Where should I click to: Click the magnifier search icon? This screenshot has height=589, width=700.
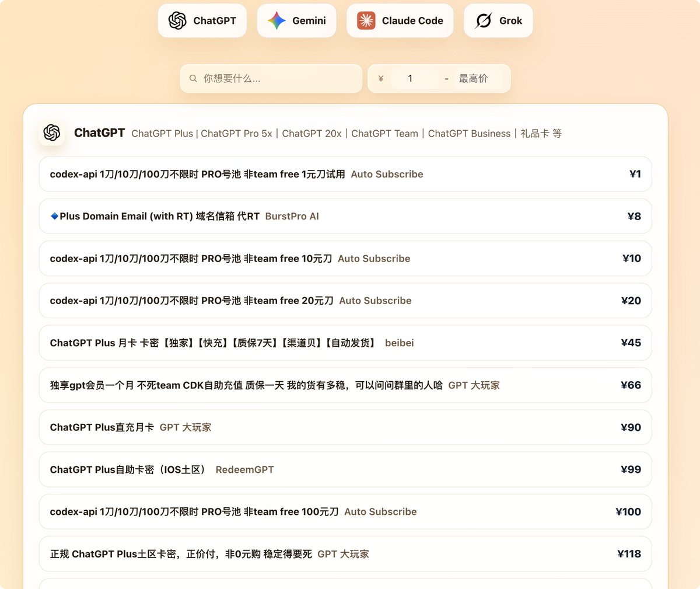click(x=193, y=78)
